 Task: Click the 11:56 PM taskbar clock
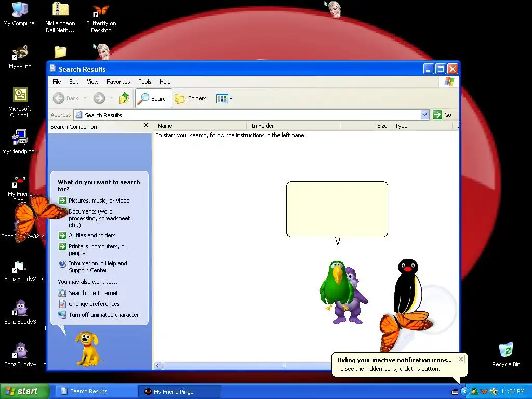pyautogui.click(x=513, y=392)
